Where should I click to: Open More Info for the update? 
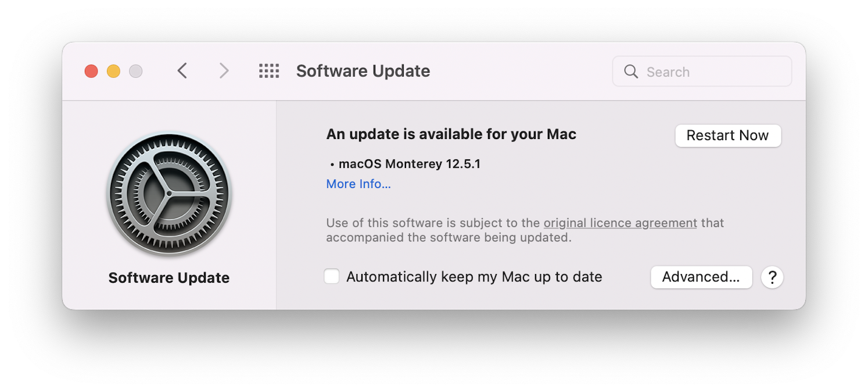point(358,184)
